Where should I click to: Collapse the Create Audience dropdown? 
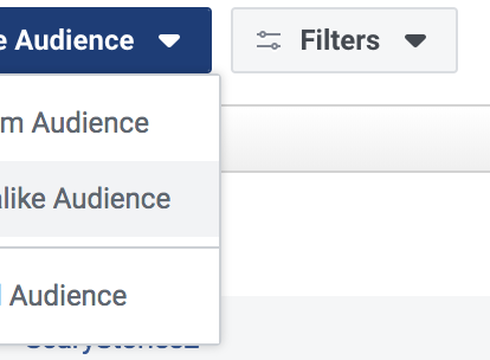pyautogui.click(x=106, y=40)
